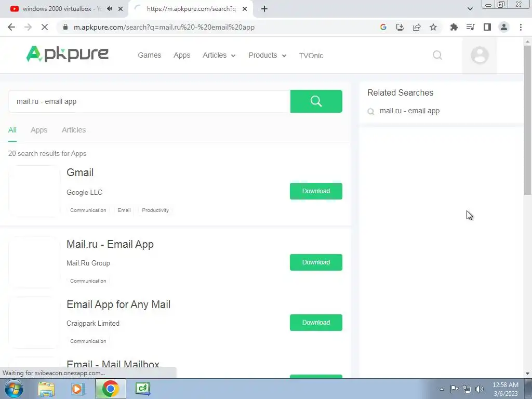Click the Gmail app thumbnail
The width and height of the screenshot is (532, 399).
[x=34, y=191]
